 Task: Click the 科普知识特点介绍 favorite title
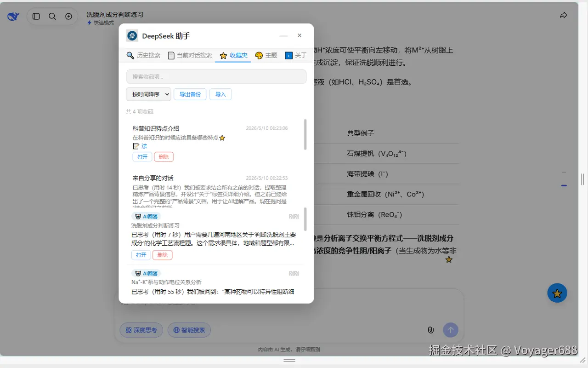pyautogui.click(x=156, y=128)
